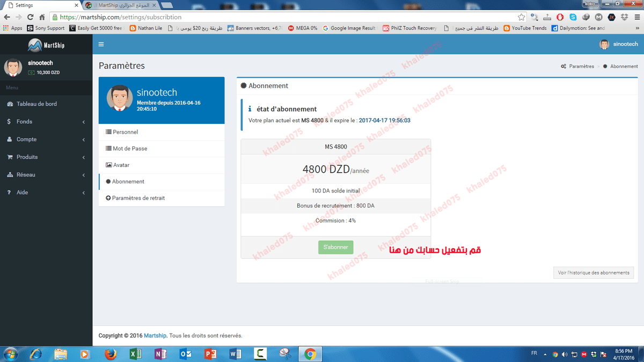
Task: Open a new browser tab
Action: coord(167,5)
